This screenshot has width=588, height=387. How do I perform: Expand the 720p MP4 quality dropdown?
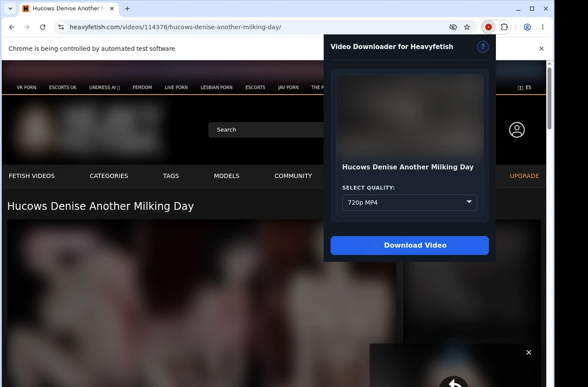point(410,202)
